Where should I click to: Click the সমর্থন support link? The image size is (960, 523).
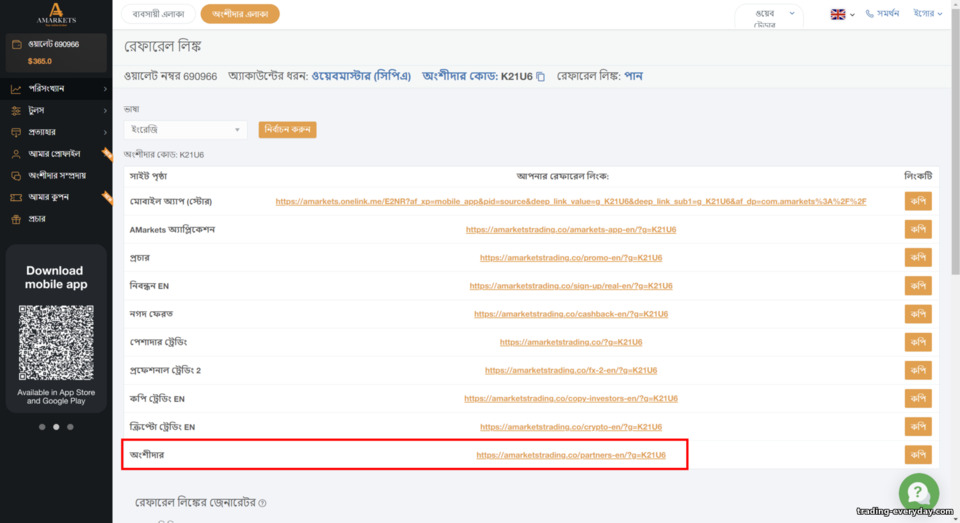888,13
